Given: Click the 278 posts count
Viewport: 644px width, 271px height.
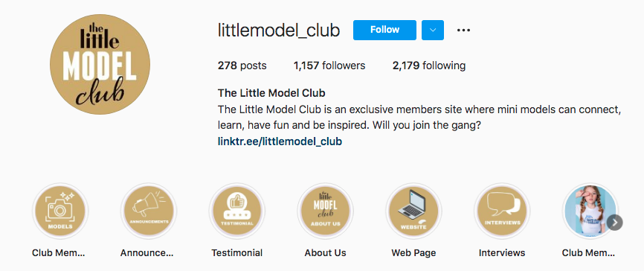Looking at the screenshot, I should click(242, 66).
